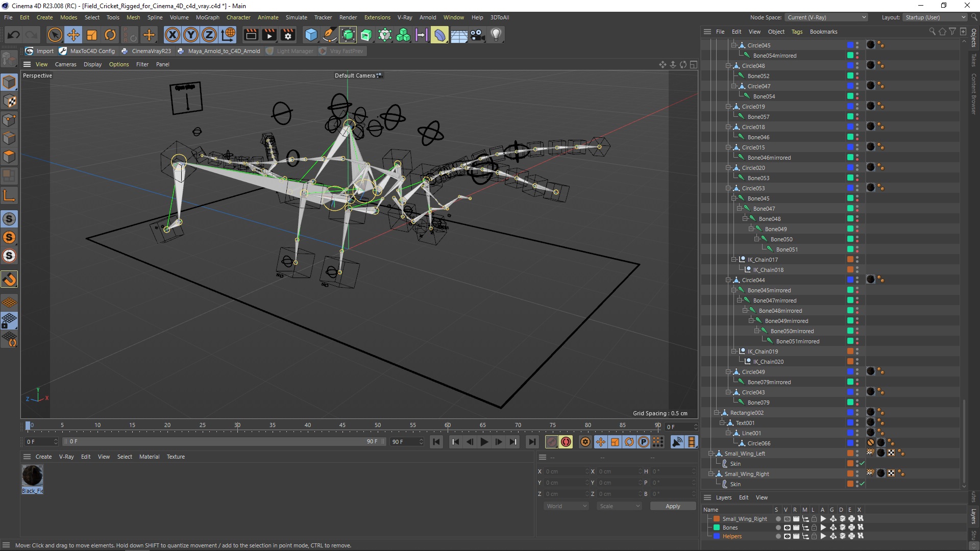
Task: Click the Scale tool icon
Action: click(x=92, y=35)
